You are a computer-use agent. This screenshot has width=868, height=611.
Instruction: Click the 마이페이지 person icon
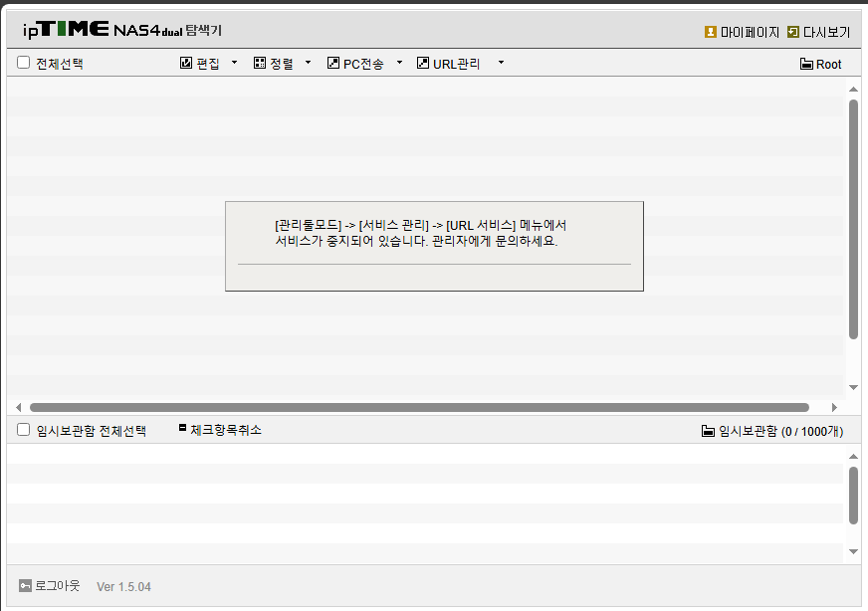tap(711, 32)
